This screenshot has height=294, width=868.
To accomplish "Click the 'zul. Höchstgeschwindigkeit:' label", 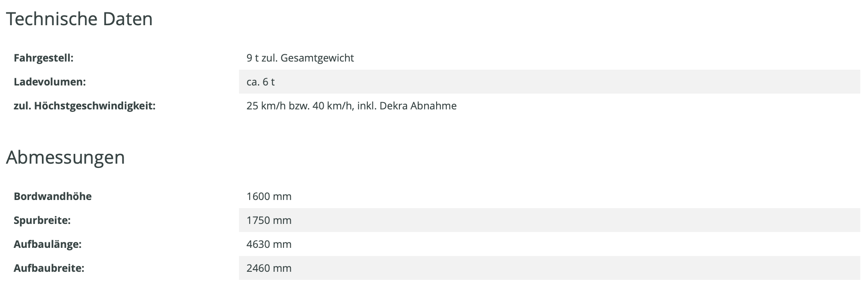I will pyautogui.click(x=85, y=106).
